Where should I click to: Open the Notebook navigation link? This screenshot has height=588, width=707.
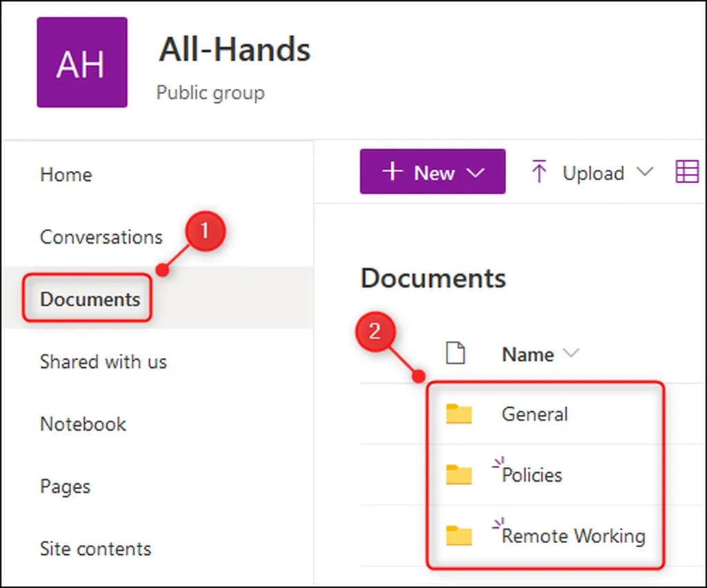(x=83, y=424)
